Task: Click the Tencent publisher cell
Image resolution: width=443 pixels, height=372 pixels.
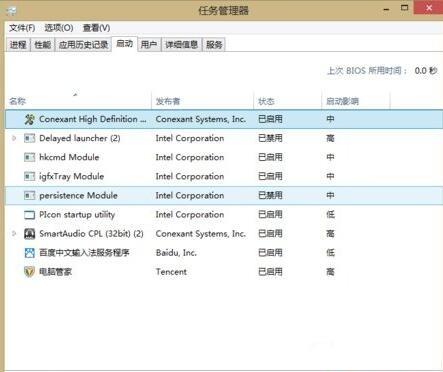Action: [171, 272]
